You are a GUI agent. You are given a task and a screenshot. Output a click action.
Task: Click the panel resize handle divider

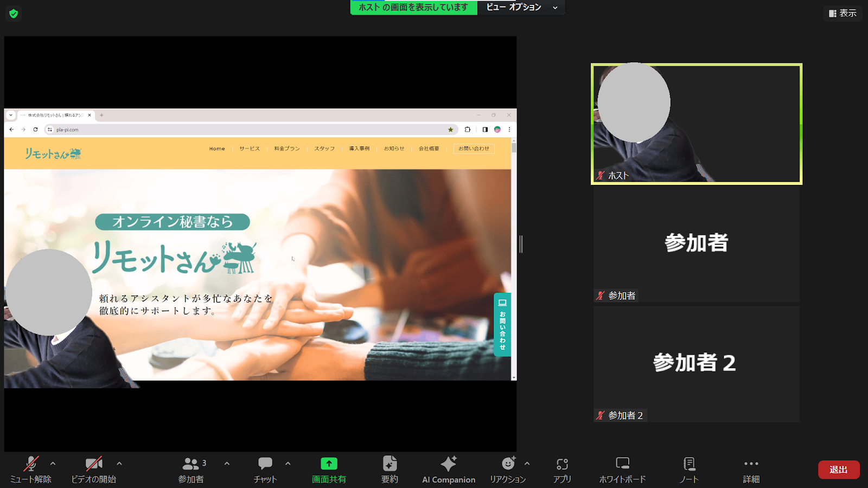[521, 244]
